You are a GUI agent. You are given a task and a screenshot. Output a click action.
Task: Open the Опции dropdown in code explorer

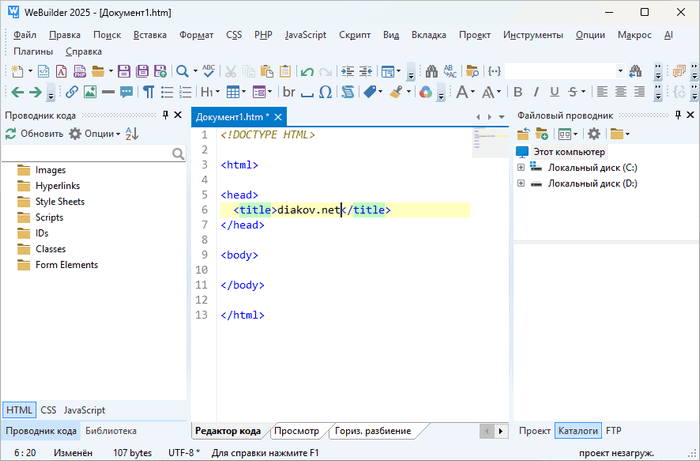pos(96,133)
